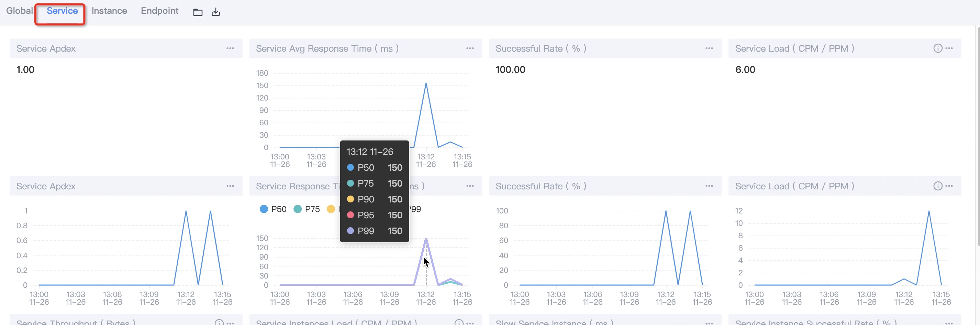
Task: Open ellipsis menu on top Service Apdex panel
Action: pyautogui.click(x=230, y=49)
